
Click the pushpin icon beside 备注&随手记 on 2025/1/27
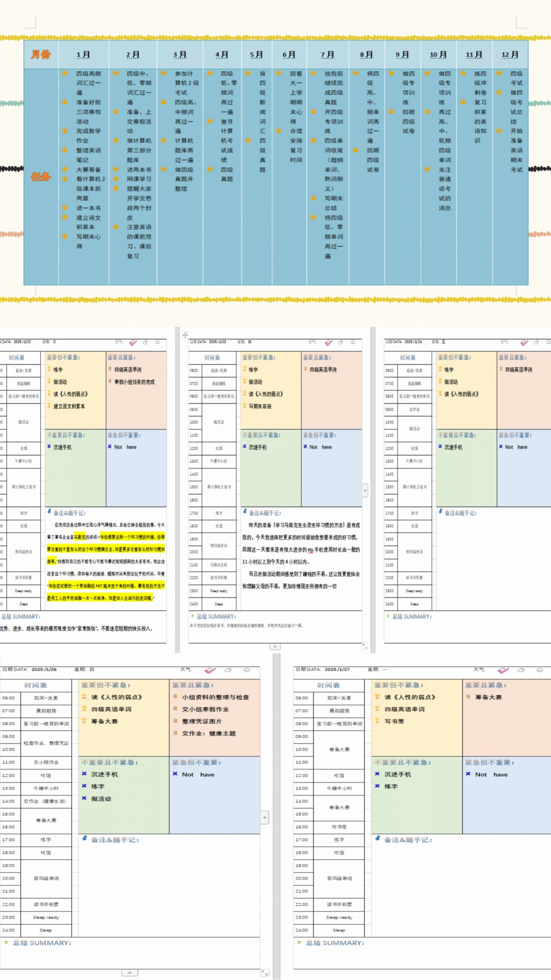[377, 838]
